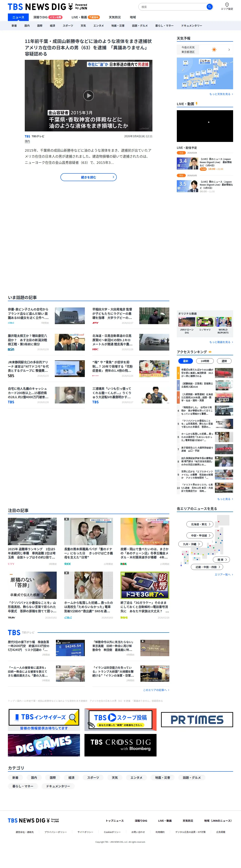
Task: Select the 近畿・中国・四国 area button
Action: pos(207,567)
